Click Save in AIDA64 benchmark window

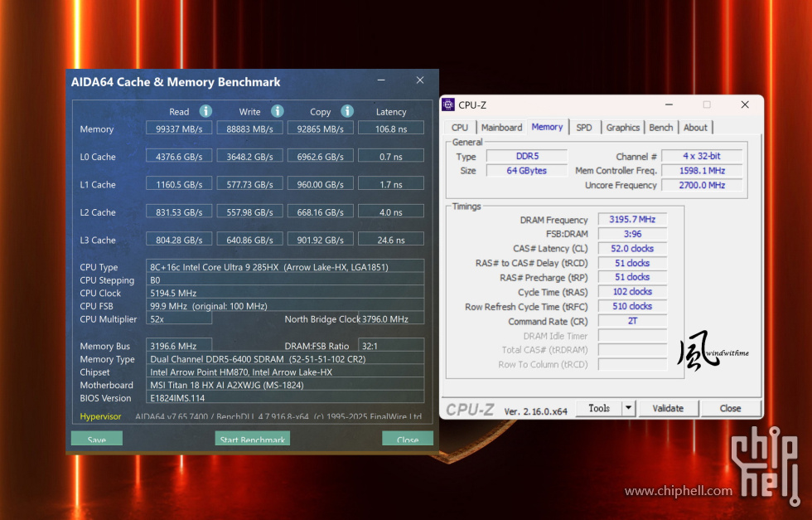(97, 439)
